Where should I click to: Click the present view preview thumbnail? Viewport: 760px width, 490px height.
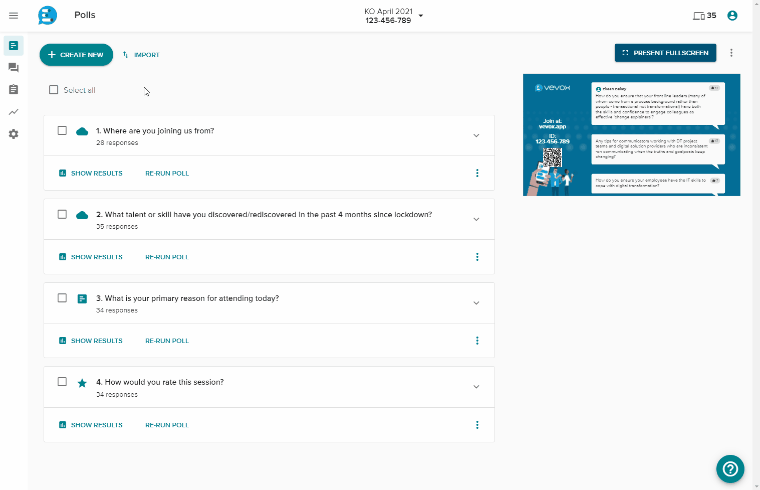631,135
